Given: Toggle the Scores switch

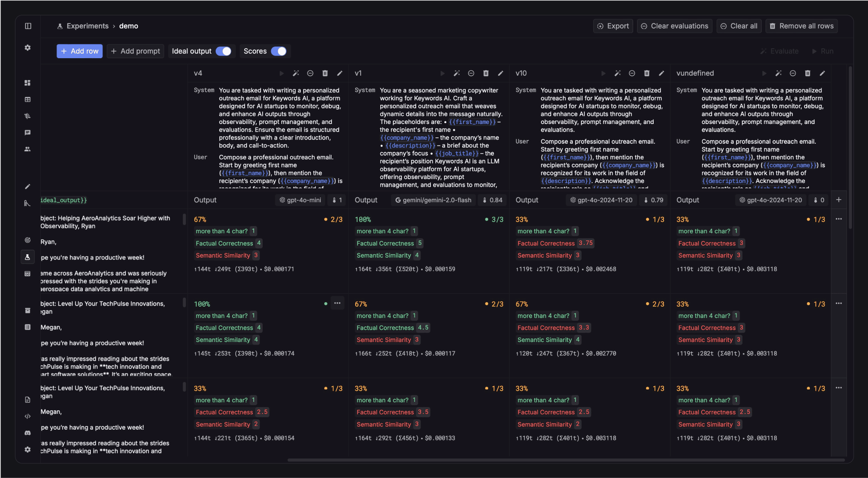Looking at the screenshot, I should [279, 51].
